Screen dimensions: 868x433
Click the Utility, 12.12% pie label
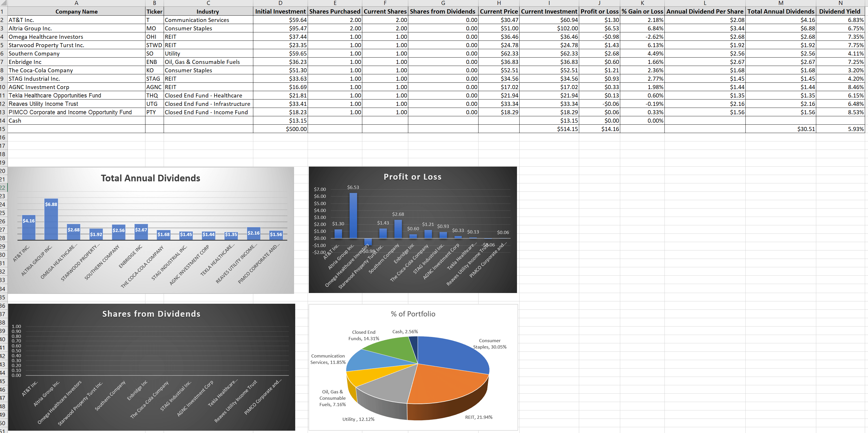pos(359,419)
